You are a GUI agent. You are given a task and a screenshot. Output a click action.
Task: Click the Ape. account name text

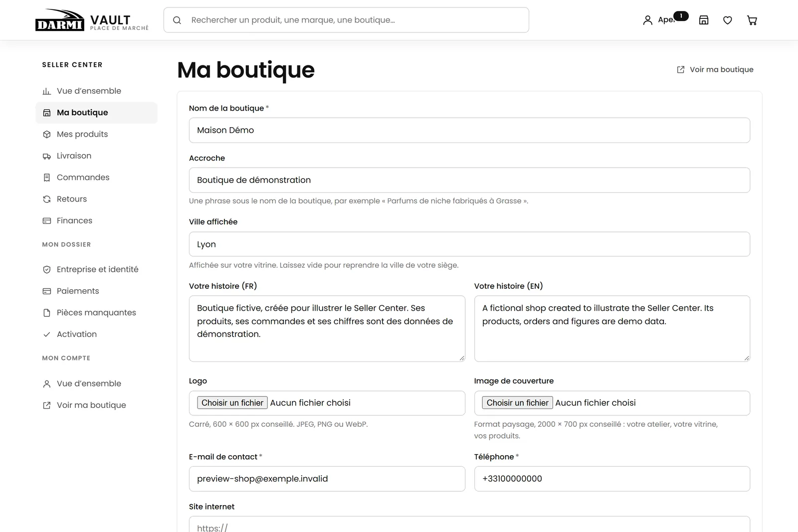click(666, 20)
